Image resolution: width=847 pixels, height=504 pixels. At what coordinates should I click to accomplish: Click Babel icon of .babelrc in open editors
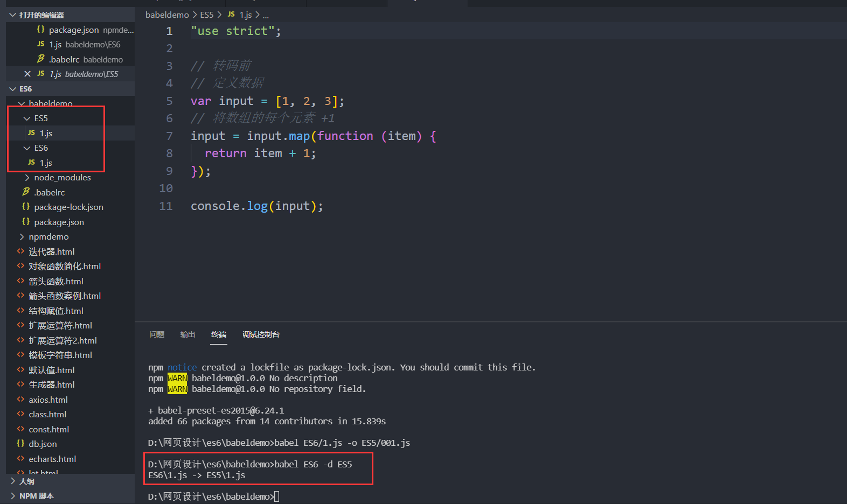pos(41,59)
